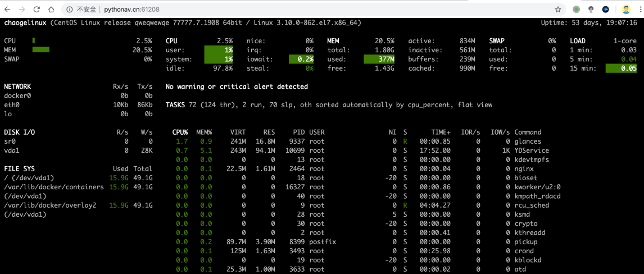Click the kdevtmpfs command entry
Image resolution: width=644 pixels, height=274 pixels.
click(532, 159)
